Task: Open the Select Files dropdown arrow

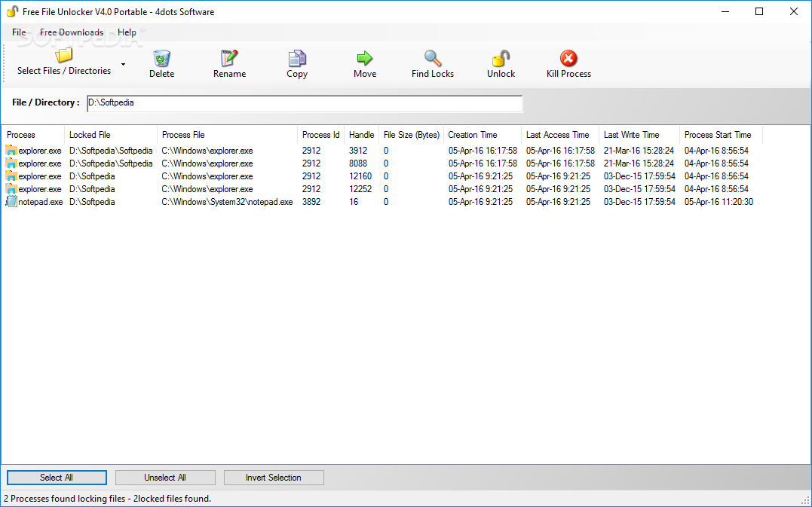Action: (123, 64)
